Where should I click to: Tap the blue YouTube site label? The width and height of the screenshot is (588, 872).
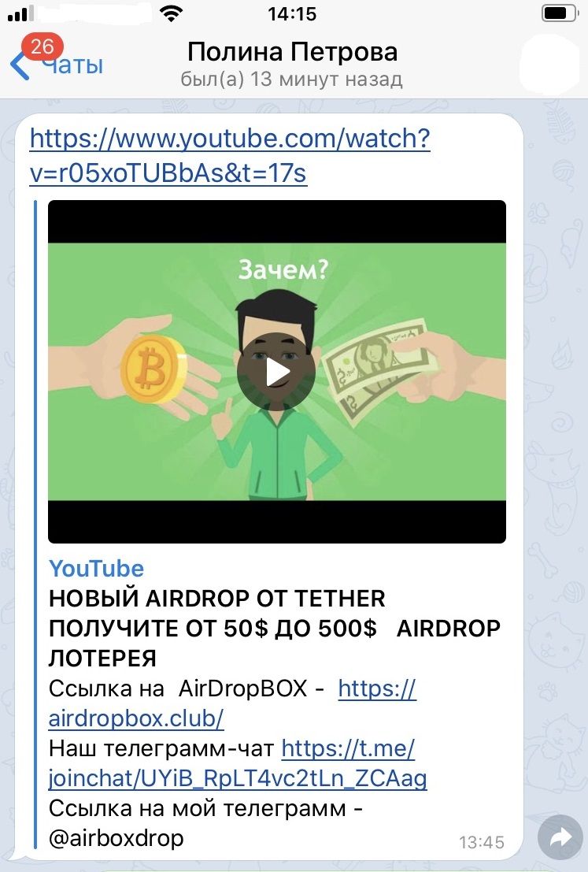(96, 569)
